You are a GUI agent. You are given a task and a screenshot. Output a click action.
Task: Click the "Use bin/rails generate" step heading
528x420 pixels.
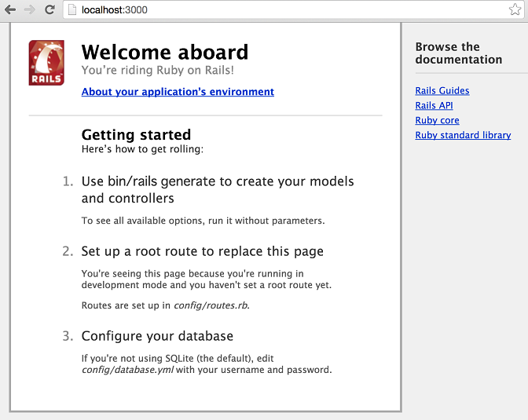click(x=218, y=190)
